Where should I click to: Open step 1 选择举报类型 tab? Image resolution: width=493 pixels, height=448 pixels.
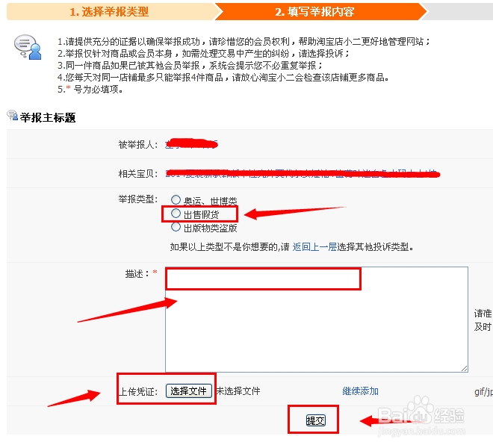click(x=109, y=12)
